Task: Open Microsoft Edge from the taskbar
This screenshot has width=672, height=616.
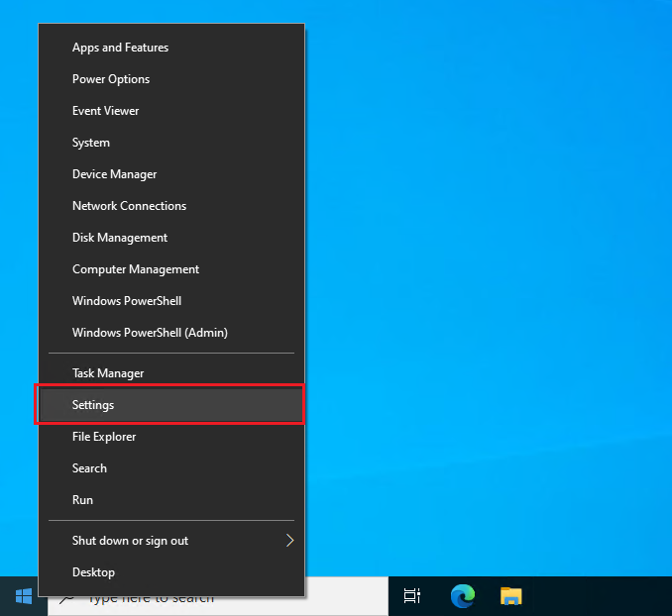Action: [x=462, y=596]
